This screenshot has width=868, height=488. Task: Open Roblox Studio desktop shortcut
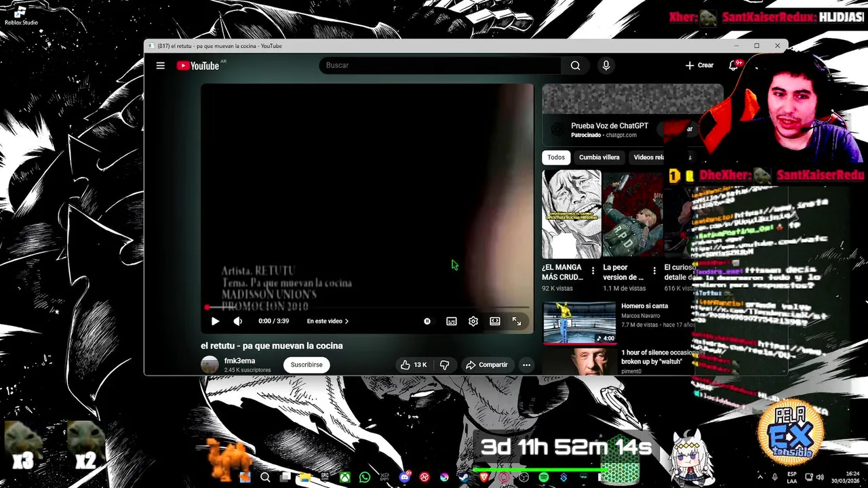pos(20,15)
